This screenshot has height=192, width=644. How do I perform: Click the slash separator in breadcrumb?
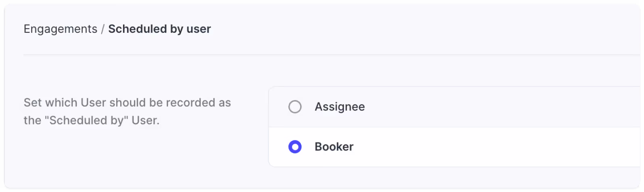103,29
